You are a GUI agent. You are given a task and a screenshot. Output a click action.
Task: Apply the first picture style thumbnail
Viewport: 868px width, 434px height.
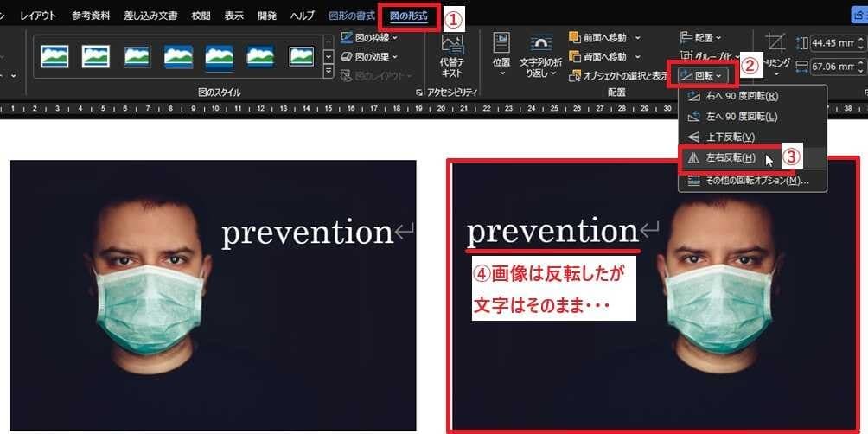point(54,57)
